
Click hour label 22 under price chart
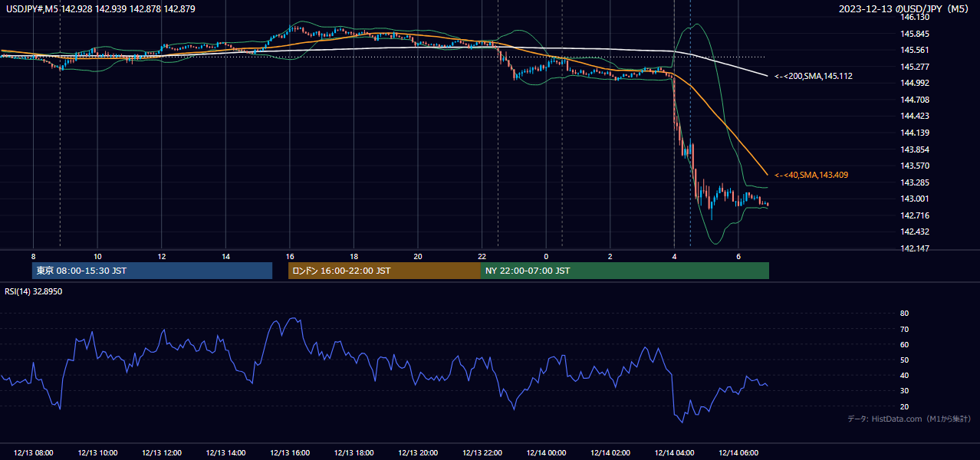482,256
